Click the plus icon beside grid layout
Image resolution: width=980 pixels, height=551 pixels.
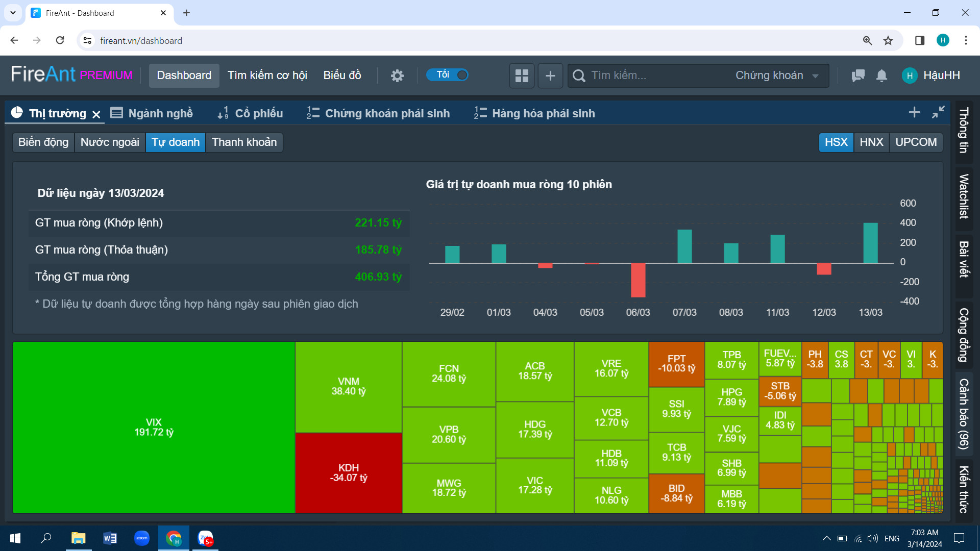(550, 76)
